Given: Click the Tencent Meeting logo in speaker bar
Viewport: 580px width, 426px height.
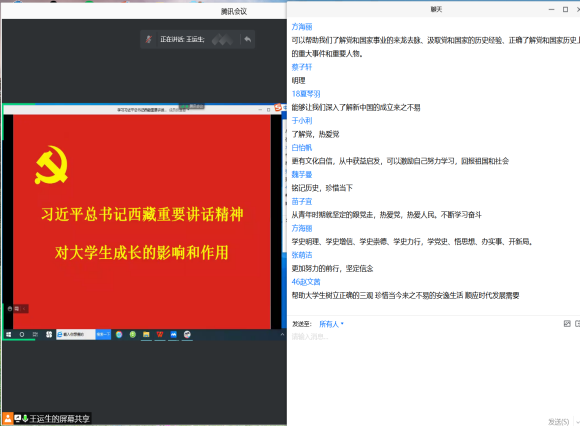Looking at the screenshot, I should (222, 39).
